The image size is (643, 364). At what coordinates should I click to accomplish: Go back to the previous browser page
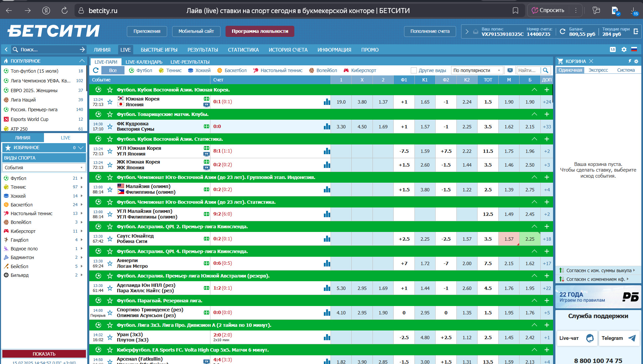point(9,11)
